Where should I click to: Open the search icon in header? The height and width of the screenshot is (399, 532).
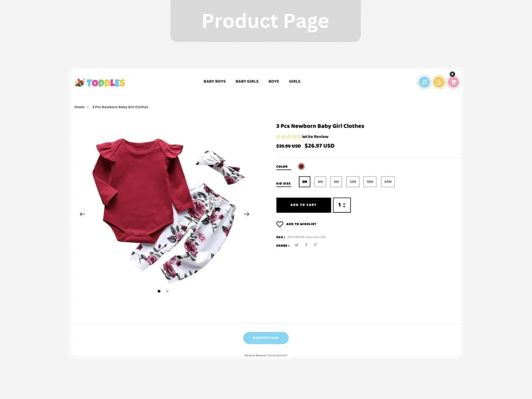(424, 82)
